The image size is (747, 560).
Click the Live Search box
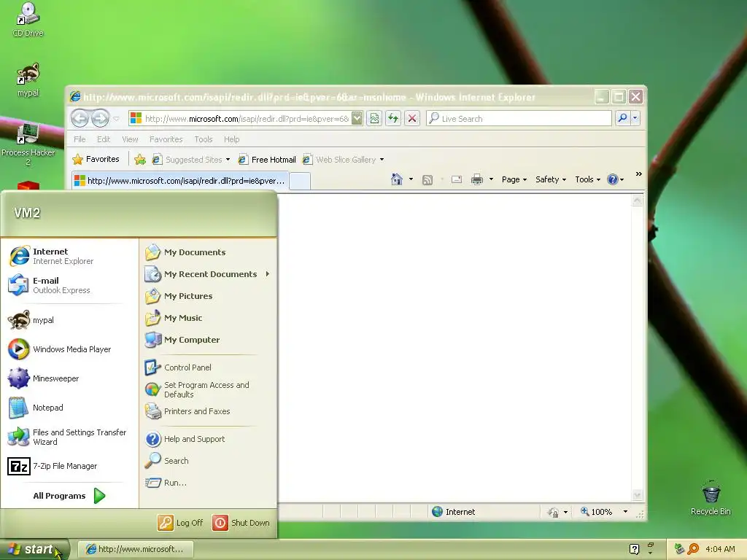point(519,119)
